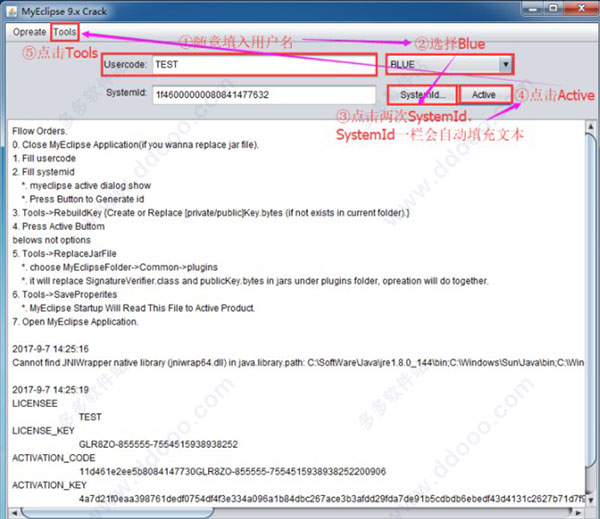Click the '1. Fill usercode' line
600x519 pixels.
click(x=44, y=158)
